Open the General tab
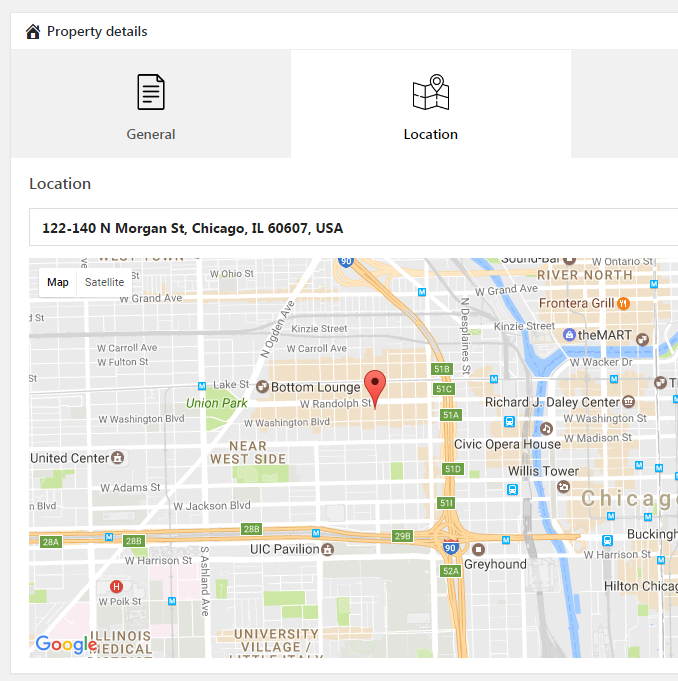Viewport: 678px width, 681px height. pyautogui.click(x=151, y=104)
